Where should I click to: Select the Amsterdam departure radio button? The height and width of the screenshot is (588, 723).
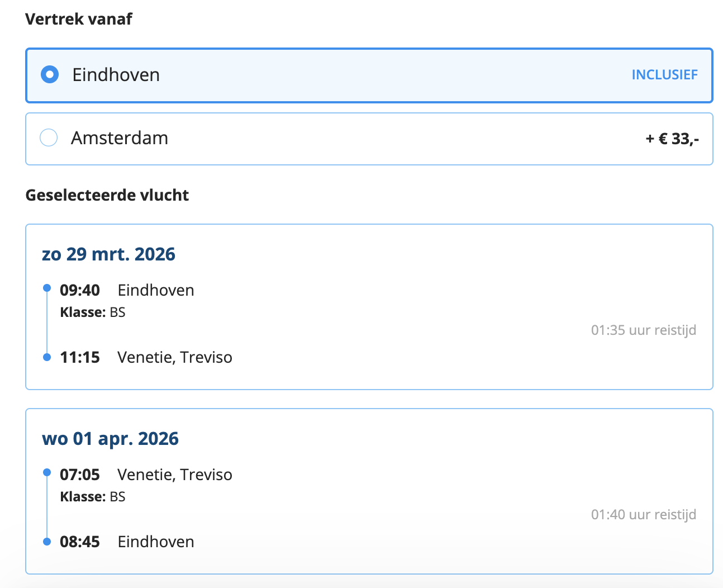49,137
